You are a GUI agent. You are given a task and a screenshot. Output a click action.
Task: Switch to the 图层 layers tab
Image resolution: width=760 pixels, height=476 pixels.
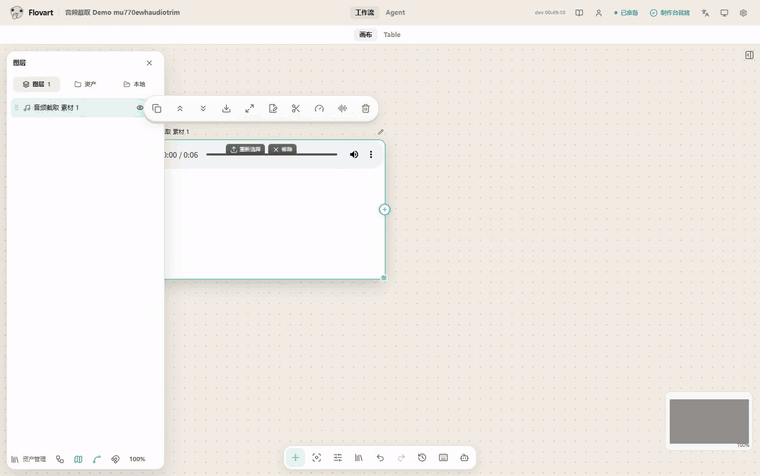click(37, 84)
